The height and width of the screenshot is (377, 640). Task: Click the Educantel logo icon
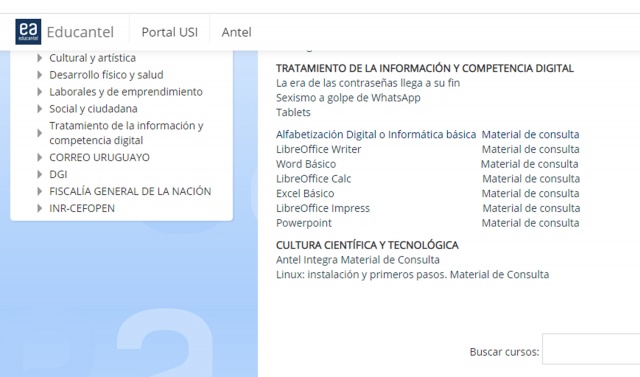click(x=28, y=32)
